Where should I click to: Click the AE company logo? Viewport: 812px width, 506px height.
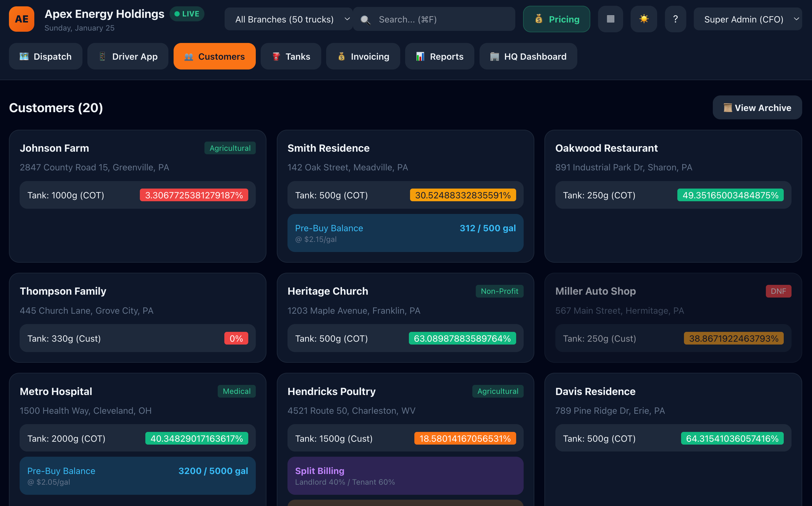point(21,19)
